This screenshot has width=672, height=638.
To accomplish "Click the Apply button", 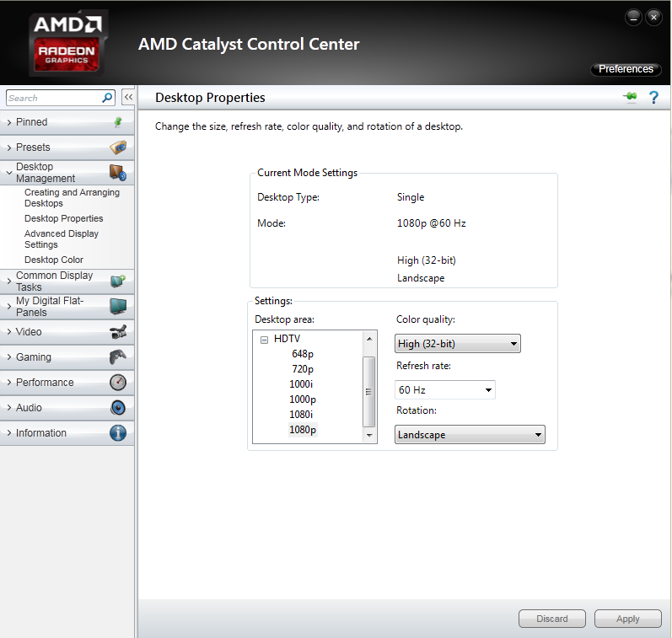I will point(628,619).
